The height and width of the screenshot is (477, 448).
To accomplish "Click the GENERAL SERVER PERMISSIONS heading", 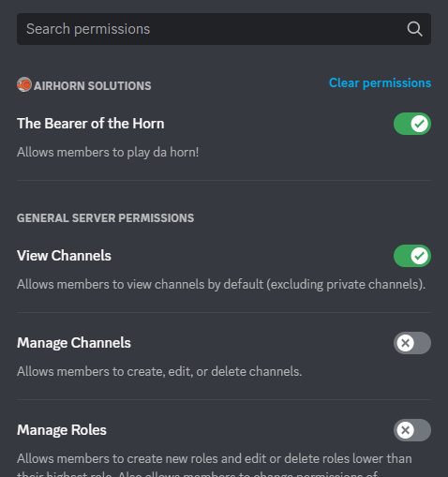I will [105, 218].
